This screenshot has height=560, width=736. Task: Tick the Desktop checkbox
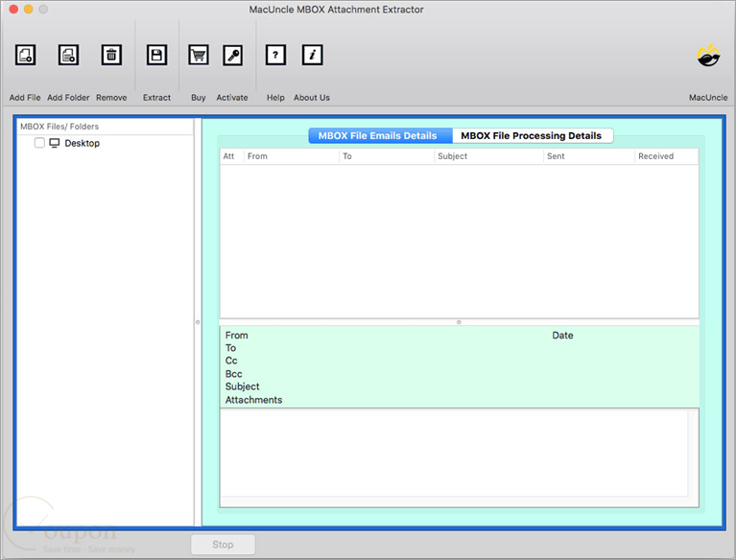click(x=39, y=143)
